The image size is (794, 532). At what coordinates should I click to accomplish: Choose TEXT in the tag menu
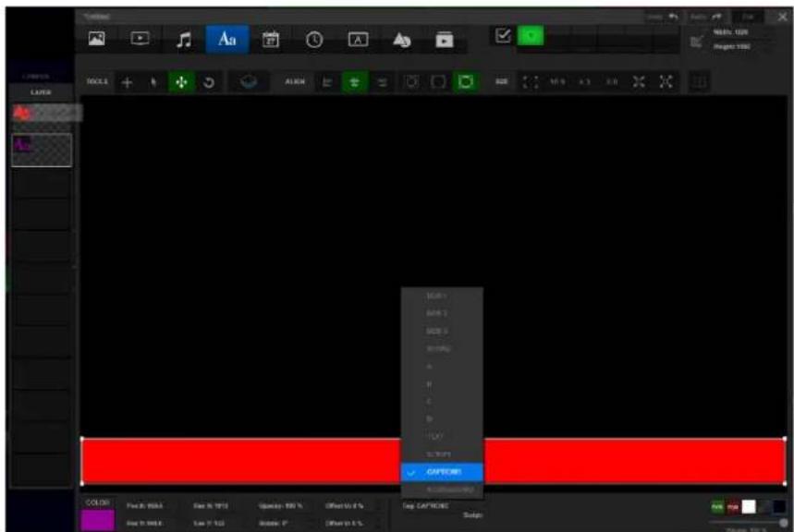[x=442, y=437]
